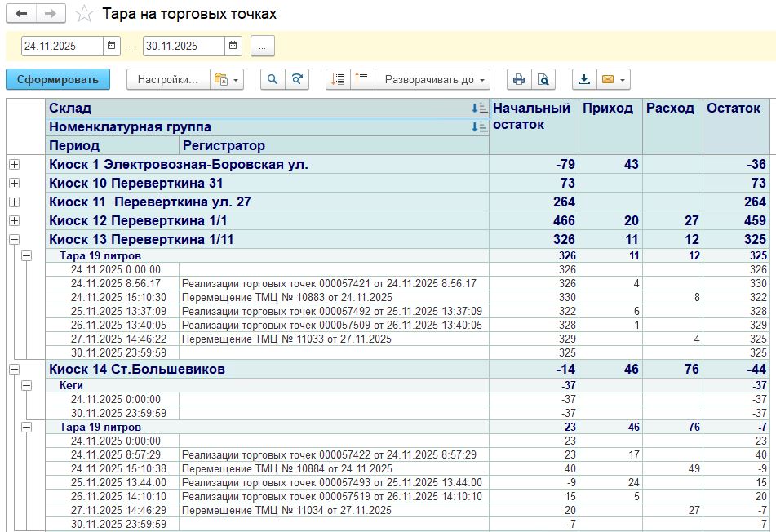Click the period selection ellipsis button
The width and height of the screenshot is (776, 532).
[262, 46]
